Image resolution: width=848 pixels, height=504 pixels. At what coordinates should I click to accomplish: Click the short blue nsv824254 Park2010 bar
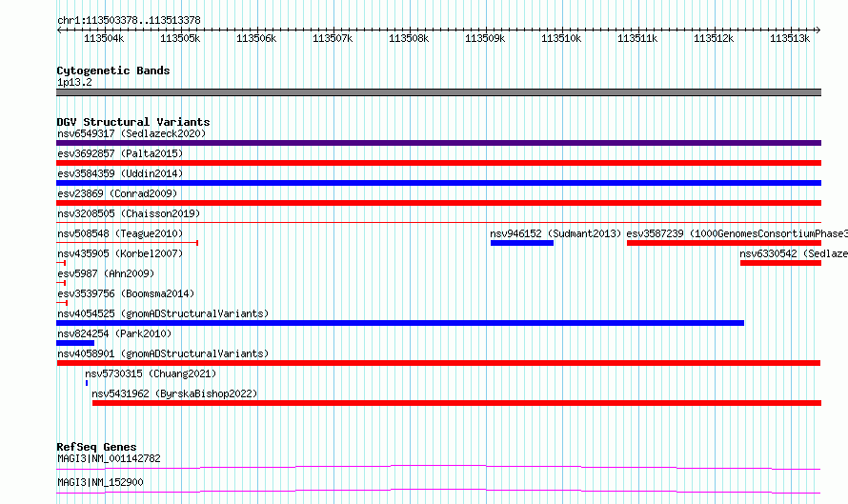coord(75,343)
